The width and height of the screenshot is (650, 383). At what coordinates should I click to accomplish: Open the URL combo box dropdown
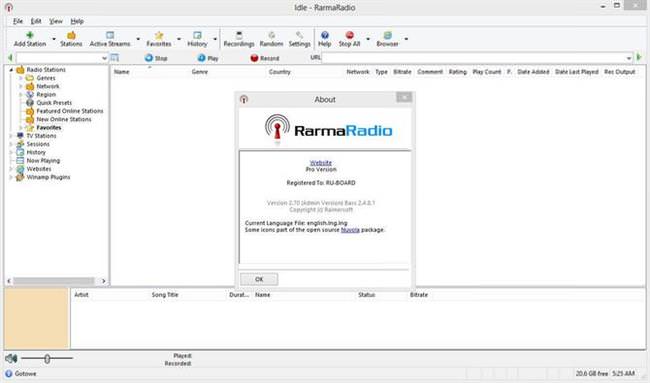[x=629, y=58]
